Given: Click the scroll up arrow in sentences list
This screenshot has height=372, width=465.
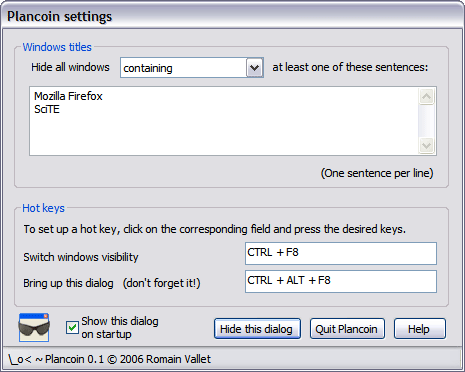Looking at the screenshot, I should tap(426, 97).
